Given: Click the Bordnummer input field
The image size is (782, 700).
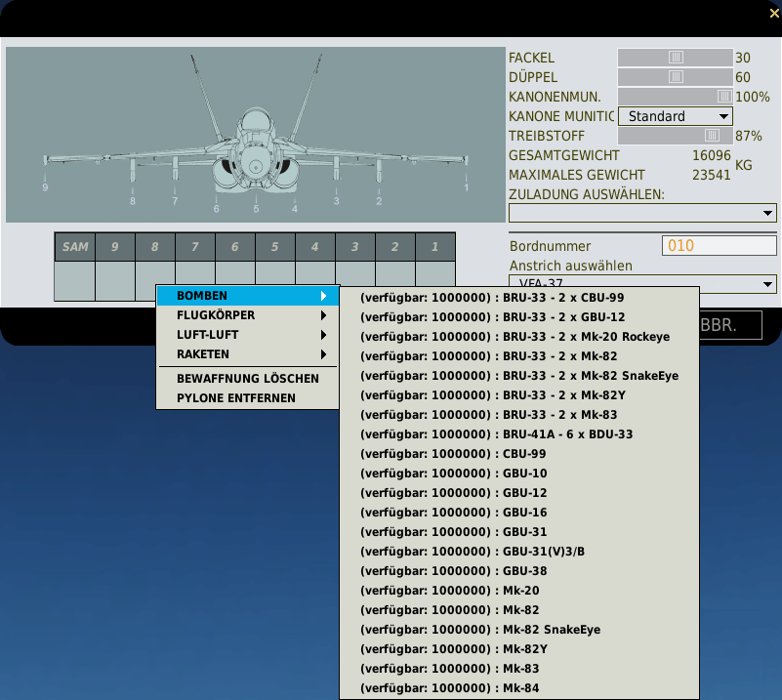Looking at the screenshot, I should 719,246.
